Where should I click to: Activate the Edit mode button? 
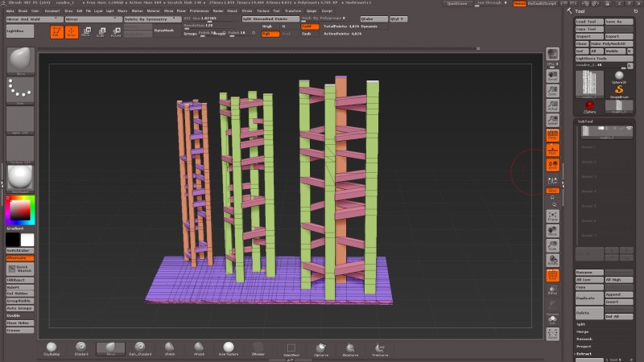[56, 32]
